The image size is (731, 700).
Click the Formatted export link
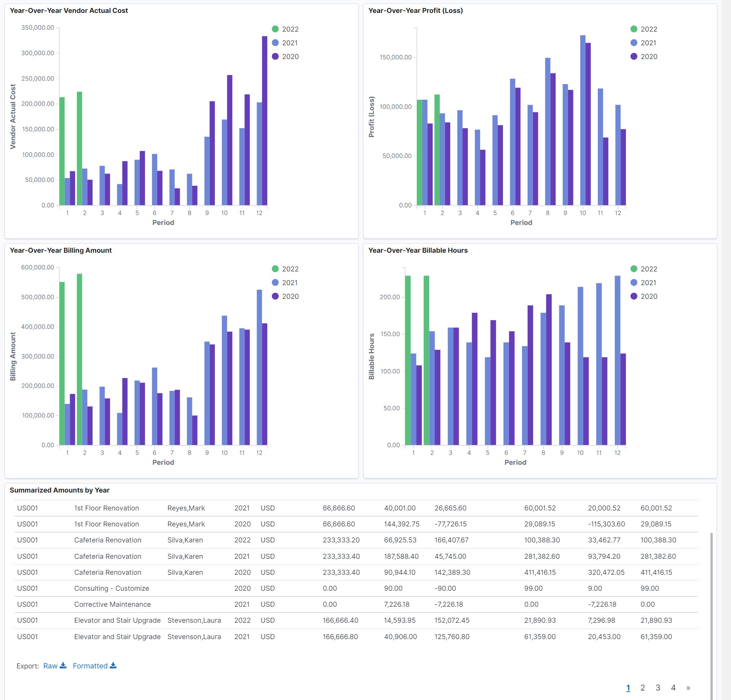pos(90,665)
